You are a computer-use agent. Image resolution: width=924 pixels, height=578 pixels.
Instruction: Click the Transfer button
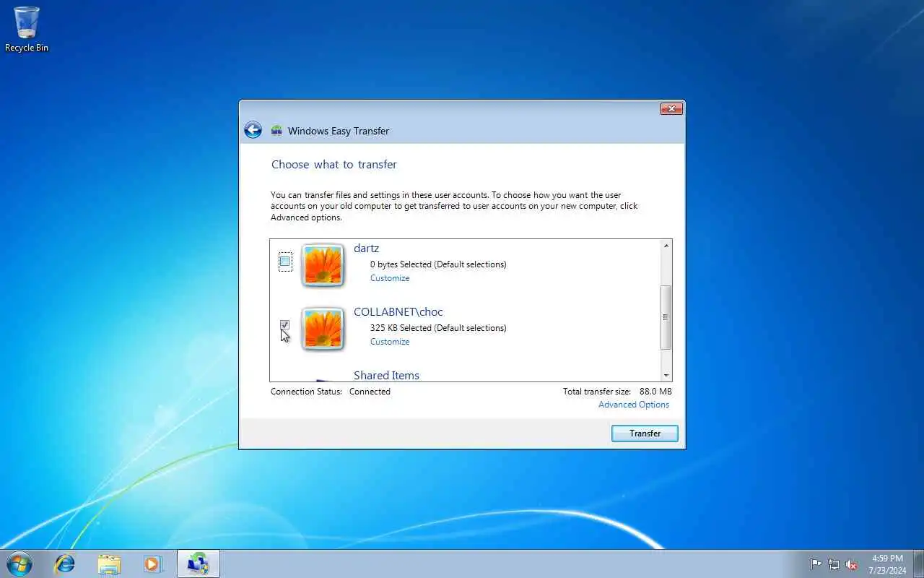tap(645, 433)
